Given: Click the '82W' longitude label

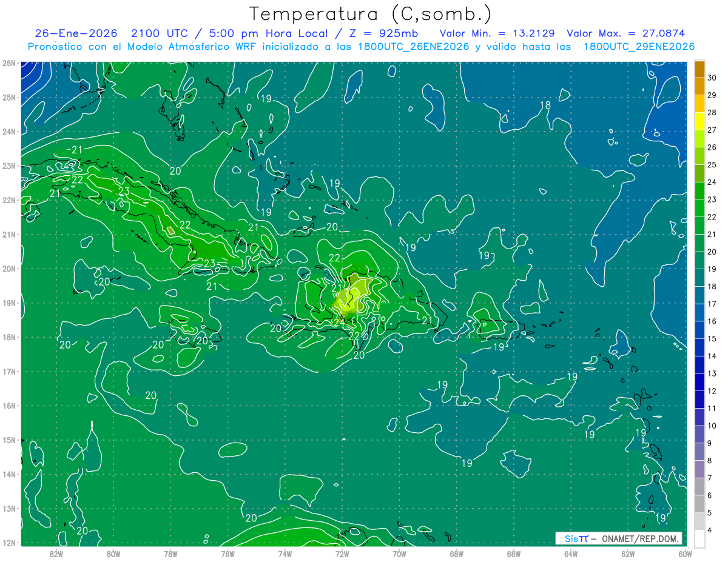Looking at the screenshot, I should coord(56,553).
